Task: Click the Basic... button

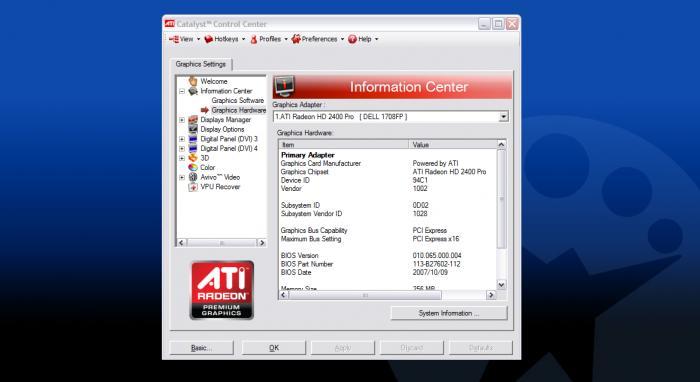Action: point(201,348)
